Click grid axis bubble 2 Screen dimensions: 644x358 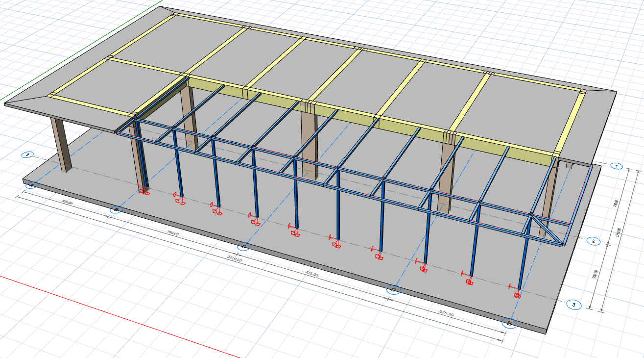pos(593,241)
